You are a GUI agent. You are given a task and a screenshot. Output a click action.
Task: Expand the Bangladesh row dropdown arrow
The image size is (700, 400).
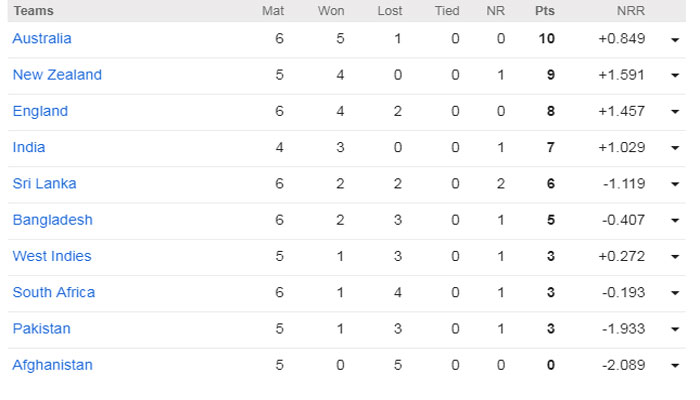[x=676, y=221]
